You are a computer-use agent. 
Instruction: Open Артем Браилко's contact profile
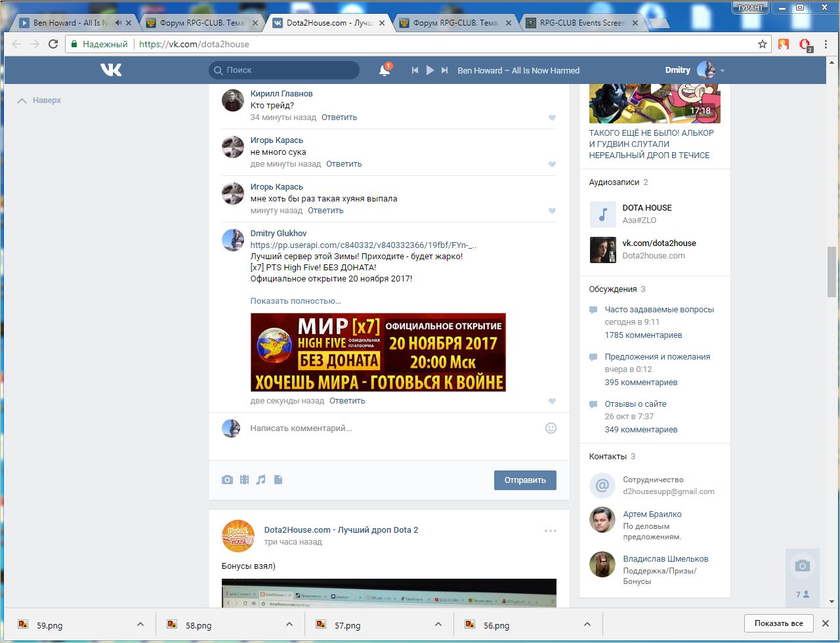pyautogui.click(x=652, y=514)
